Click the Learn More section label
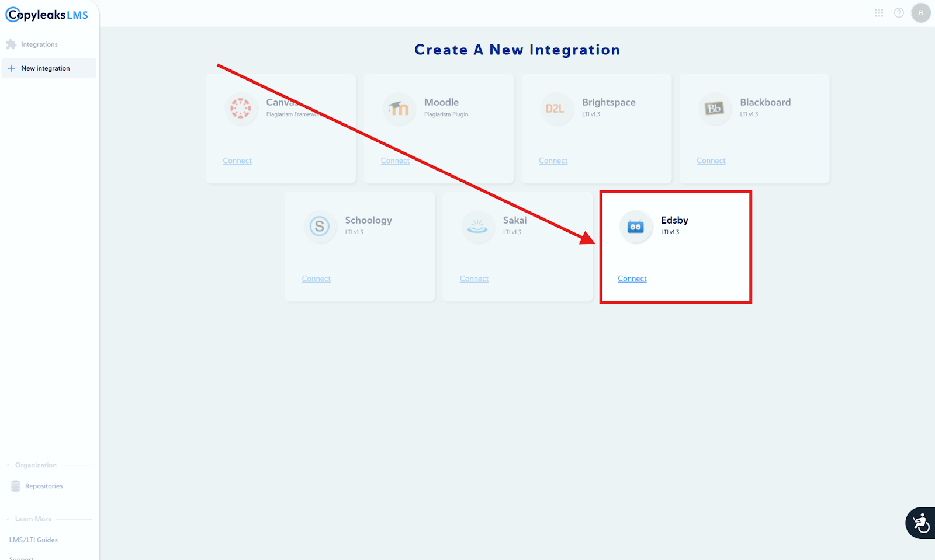935x560 pixels. 33,519
